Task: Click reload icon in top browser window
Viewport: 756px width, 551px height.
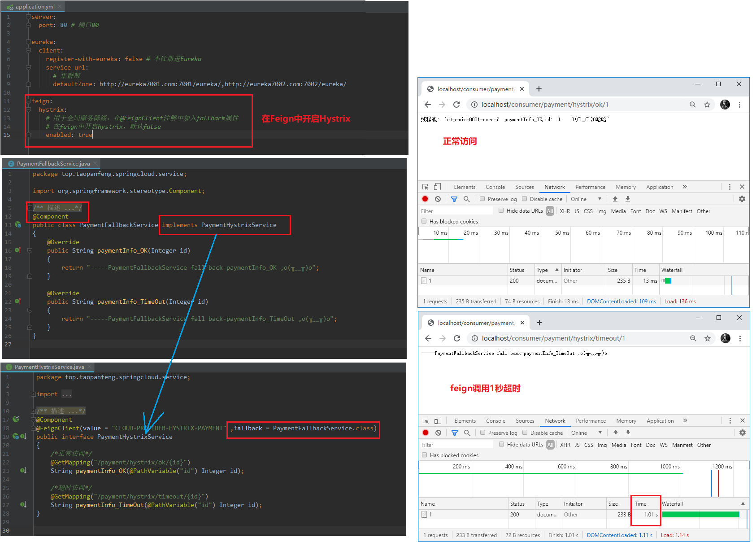Action: pyautogui.click(x=456, y=105)
